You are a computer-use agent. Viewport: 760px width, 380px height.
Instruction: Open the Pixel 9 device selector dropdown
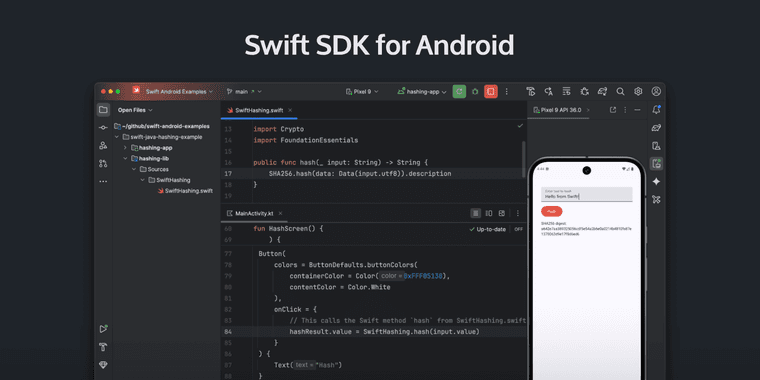362,91
